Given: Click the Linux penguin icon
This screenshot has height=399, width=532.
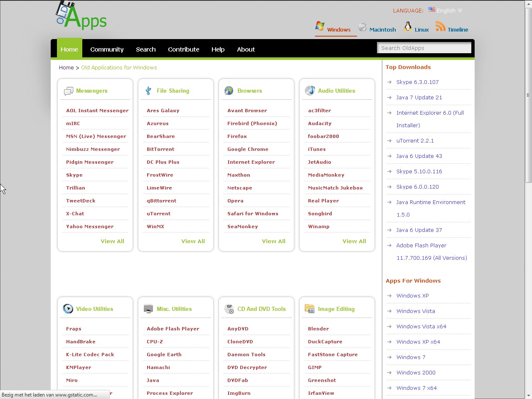Looking at the screenshot, I should click(x=408, y=27).
